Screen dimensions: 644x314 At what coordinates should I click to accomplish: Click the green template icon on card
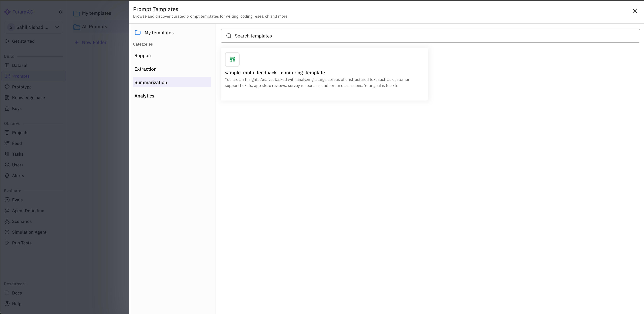coord(232,60)
